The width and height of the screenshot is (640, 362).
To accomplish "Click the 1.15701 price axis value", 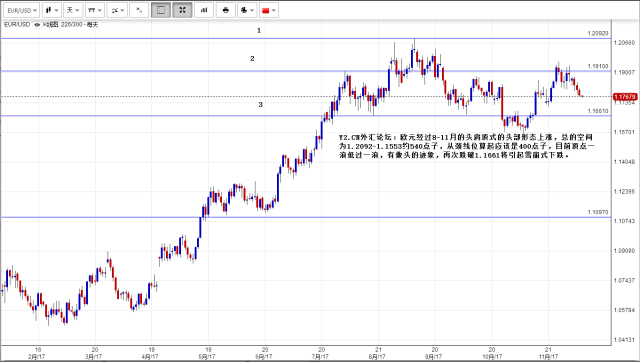I will tap(624, 132).
